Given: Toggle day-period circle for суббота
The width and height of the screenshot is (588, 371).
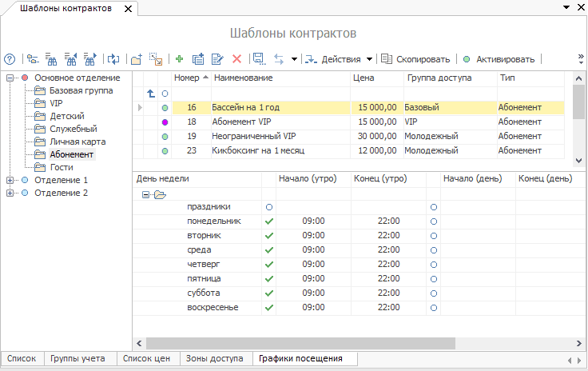Looking at the screenshot, I should point(434,293).
